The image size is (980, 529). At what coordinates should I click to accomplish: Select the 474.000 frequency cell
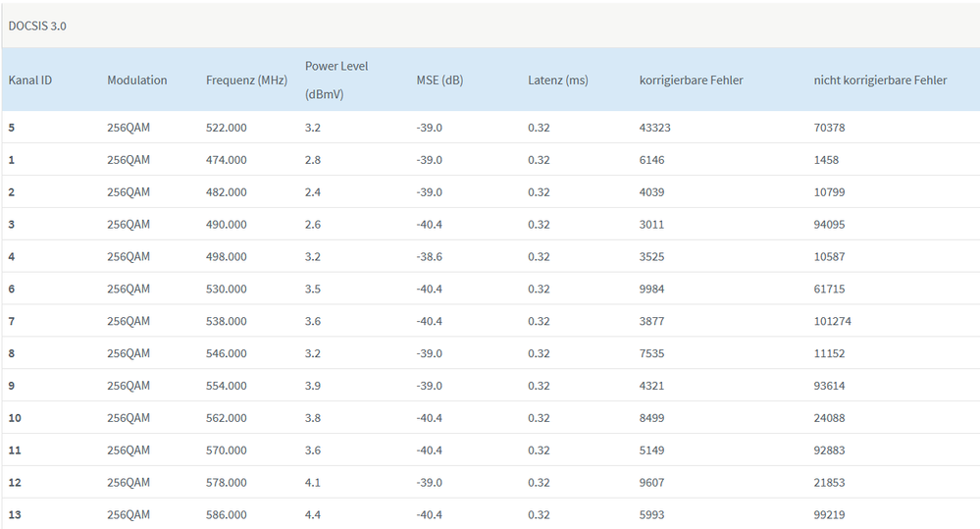(x=227, y=160)
